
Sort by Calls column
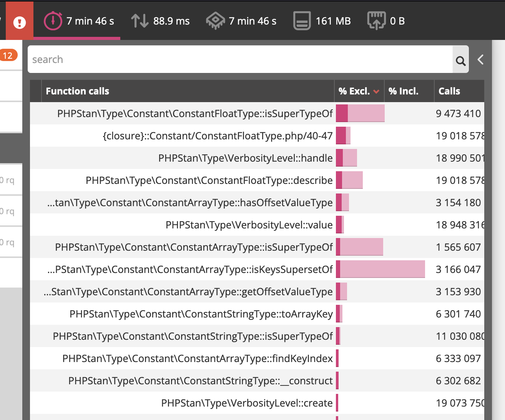[x=459, y=91]
